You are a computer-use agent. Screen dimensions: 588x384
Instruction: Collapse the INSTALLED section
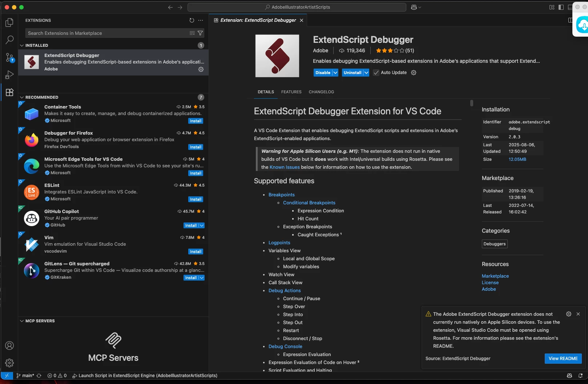[22, 45]
